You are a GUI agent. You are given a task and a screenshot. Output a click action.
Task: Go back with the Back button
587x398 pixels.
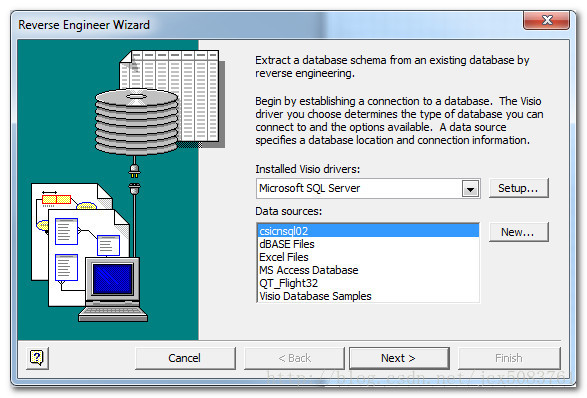point(294,358)
